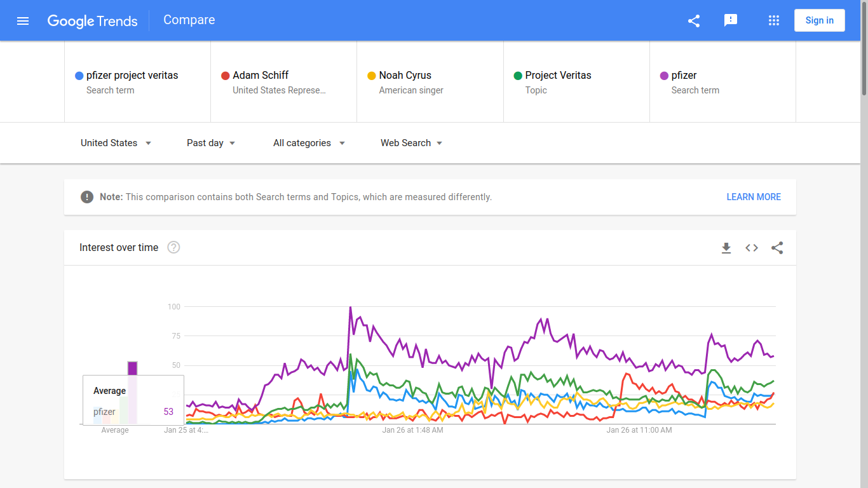Viewport: 868px width, 488px height.
Task: Expand the All categories dropdown
Action: click(309, 143)
